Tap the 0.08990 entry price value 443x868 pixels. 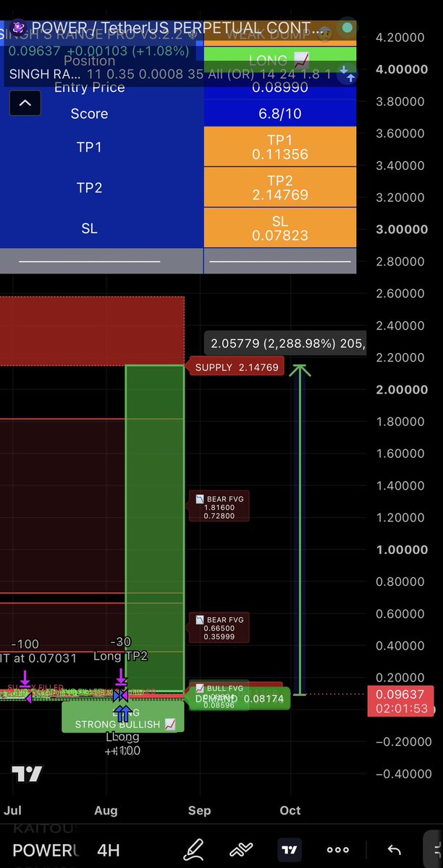click(x=280, y=88)
